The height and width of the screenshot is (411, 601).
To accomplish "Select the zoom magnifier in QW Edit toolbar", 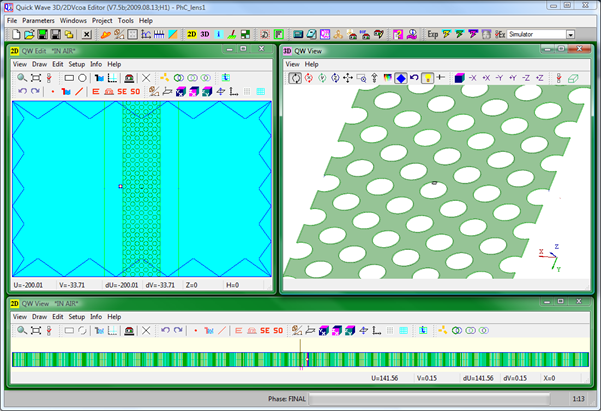I will 20,77.
